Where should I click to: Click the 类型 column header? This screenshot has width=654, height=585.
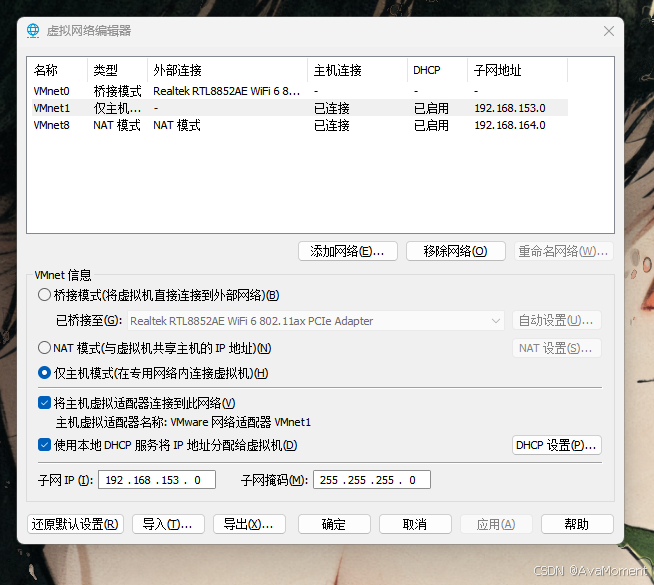117,70
